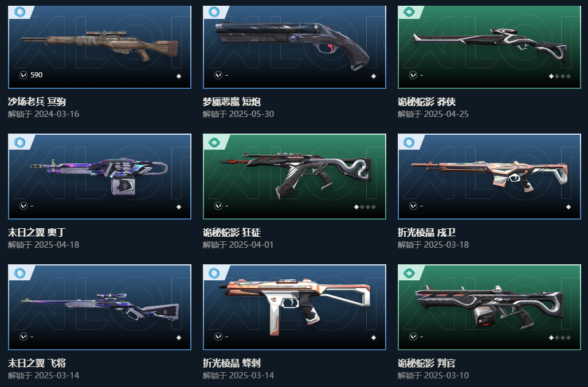Open the 末日之翼 飞将 sniper skin image
The width and height of the screenshot is (588, 387).
click(100, 307)
